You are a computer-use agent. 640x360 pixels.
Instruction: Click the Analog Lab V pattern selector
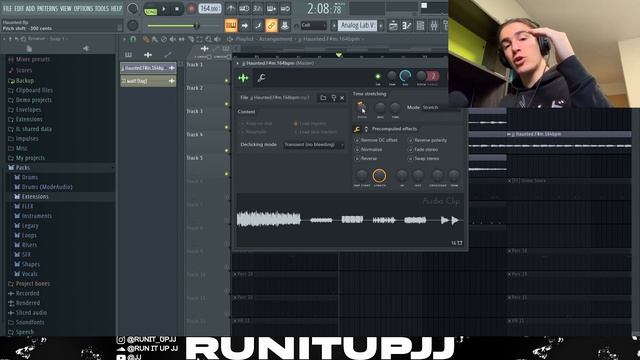tap(357, 26)
